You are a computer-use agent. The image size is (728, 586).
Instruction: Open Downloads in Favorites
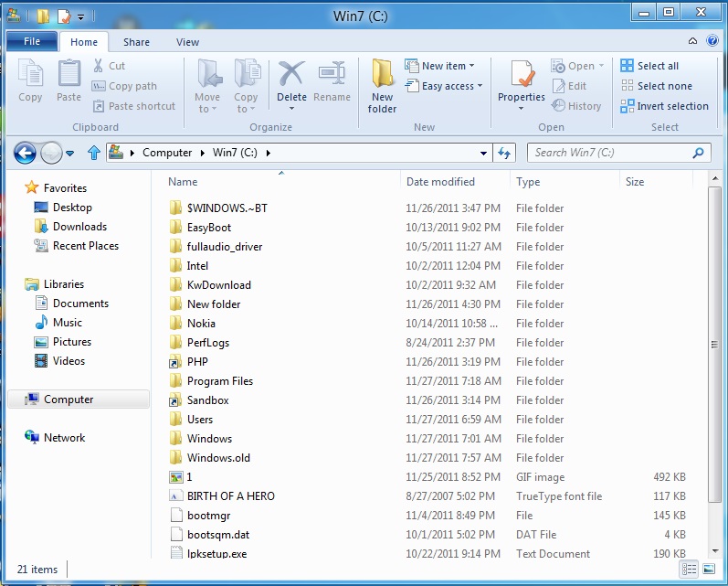point(70,227)
